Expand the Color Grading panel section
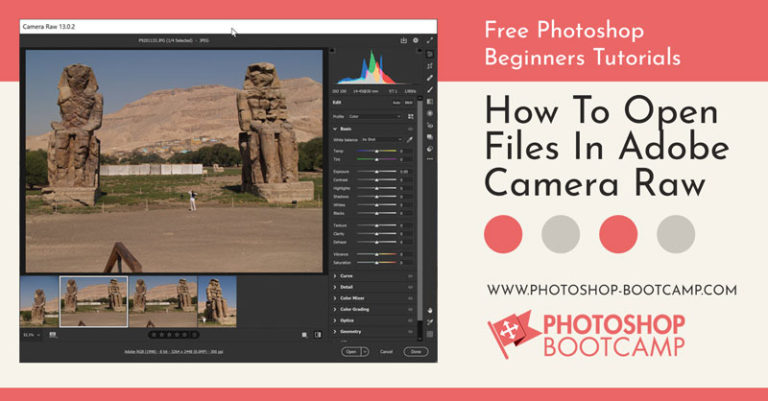 pos(335,309)
